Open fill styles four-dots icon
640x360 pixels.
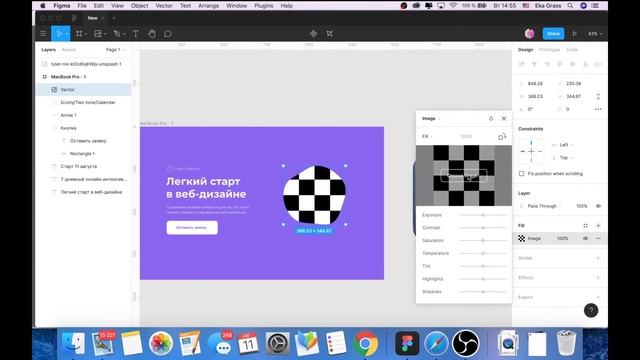click(x=585, y=226)
